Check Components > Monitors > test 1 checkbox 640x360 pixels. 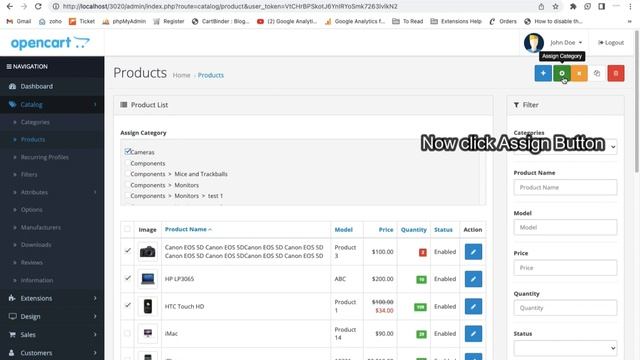pos(127,196)
